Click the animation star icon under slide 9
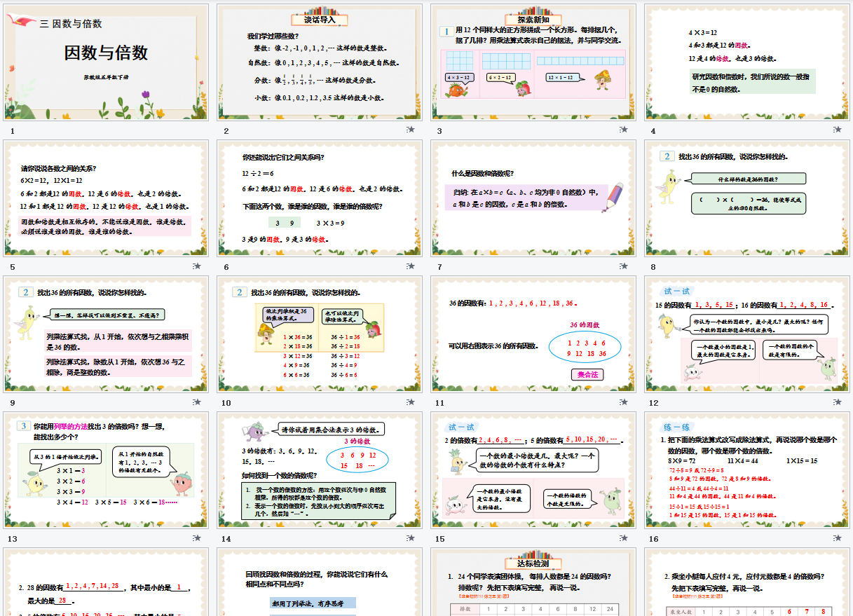Screen dimensions: 853x616 click(197, 402)
